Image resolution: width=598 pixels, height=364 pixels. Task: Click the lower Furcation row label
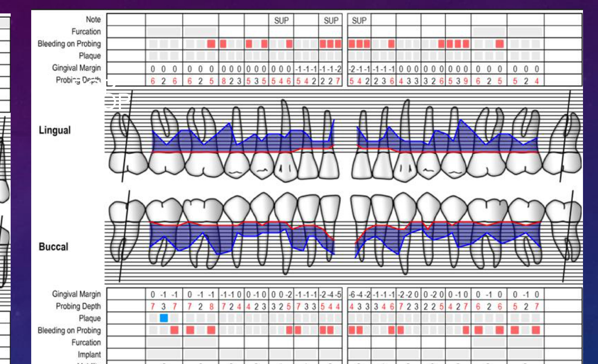coord(86,342)
